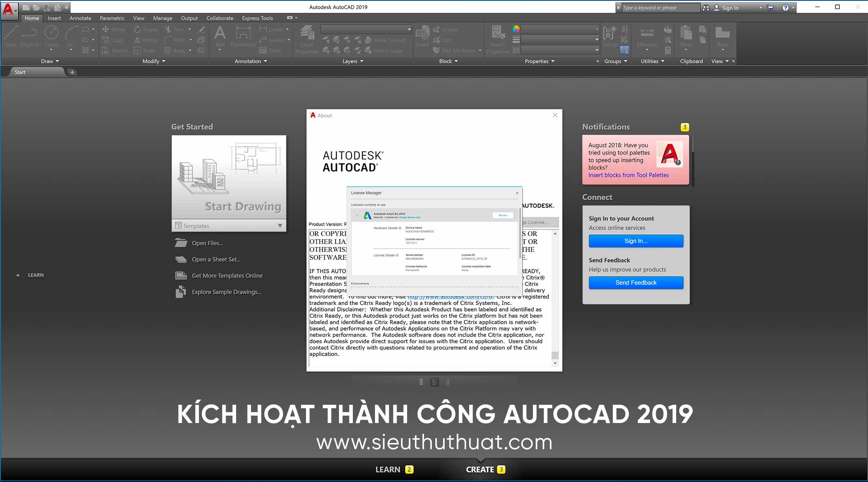
Task: Click the keyword search field
Action: pyautogui.click(x=660, y=7)
